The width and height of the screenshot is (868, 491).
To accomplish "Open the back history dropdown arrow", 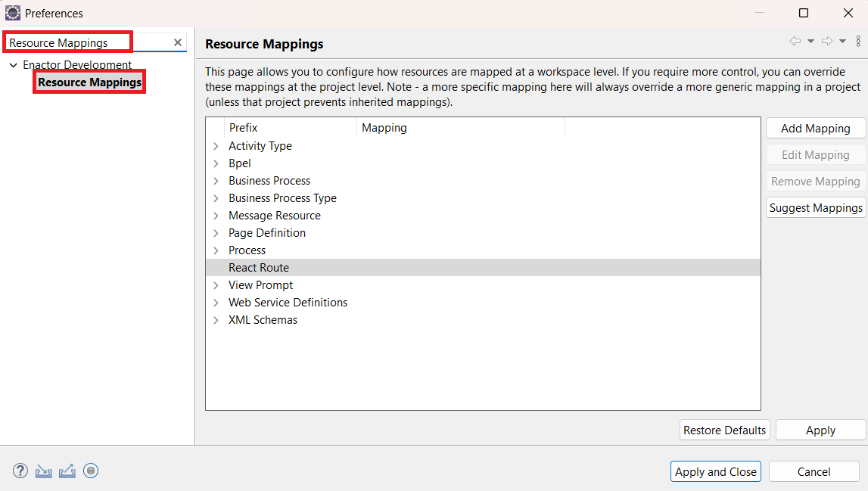I will pyautogui.click(x=811, y=41).
